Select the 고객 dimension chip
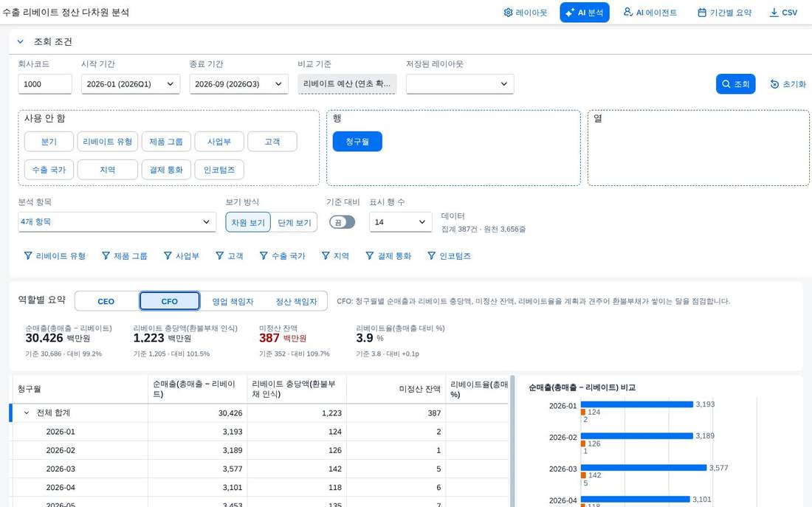Image resolution: width=812 pixels, height=507 pixels. (272, 142)
